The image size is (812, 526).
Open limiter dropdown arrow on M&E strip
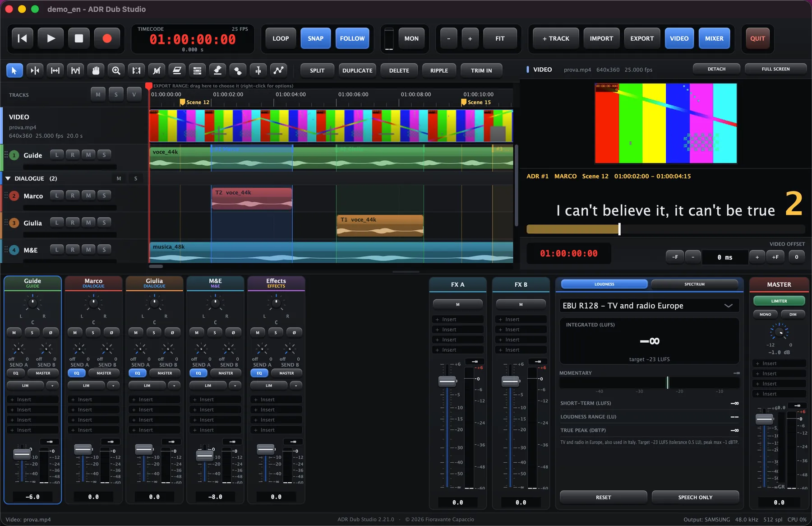pos(235,386)
